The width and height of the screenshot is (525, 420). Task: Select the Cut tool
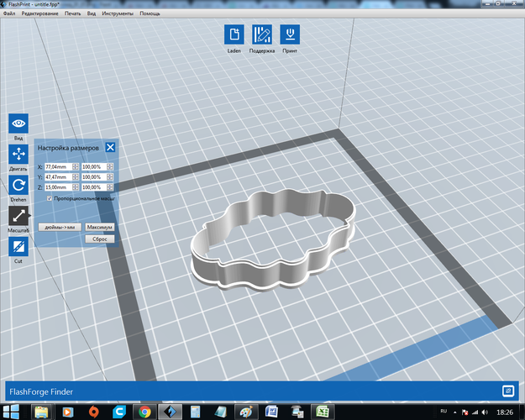[x=18, y=246]
